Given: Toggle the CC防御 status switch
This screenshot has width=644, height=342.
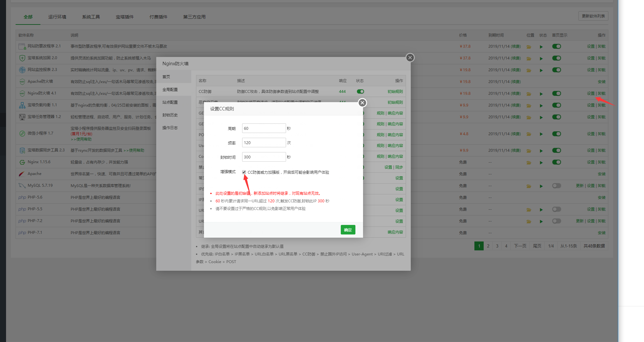Looking at the screenshot, I should point(360,92).
